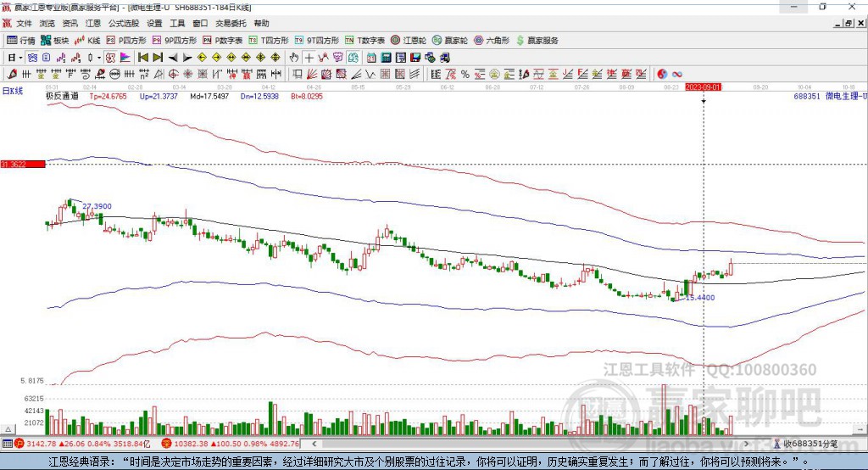Open the 交易委托 menu

(231, 23)
